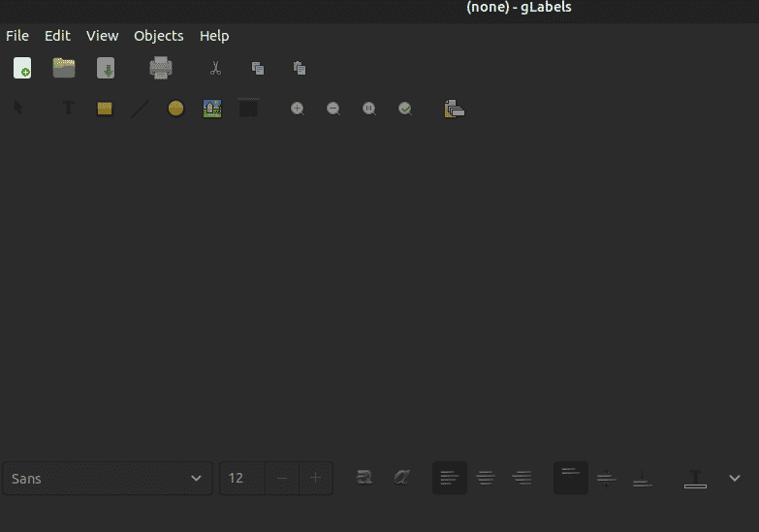Toggle bold text style
This screenshot has height=532, width=759.
(x=364, y=478)
